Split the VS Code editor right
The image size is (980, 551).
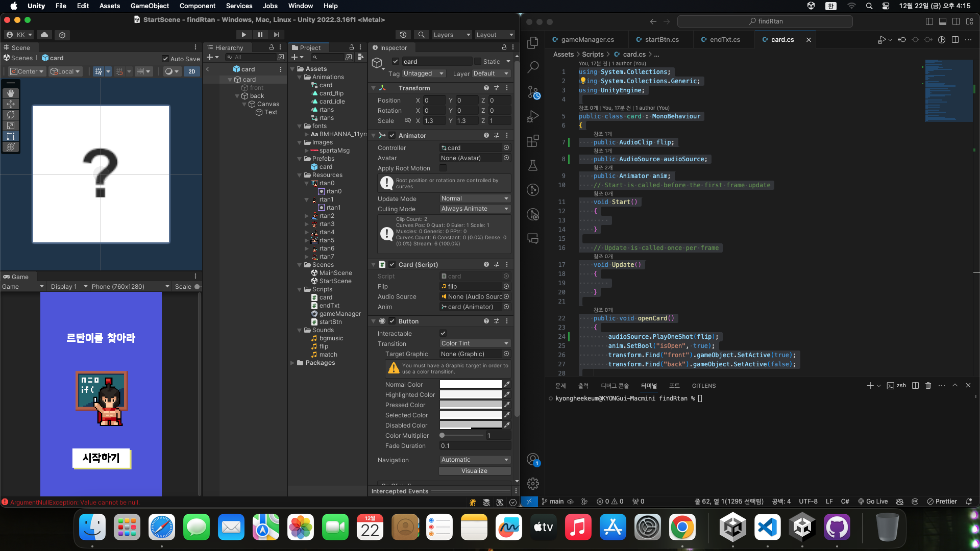click(955, 39)
